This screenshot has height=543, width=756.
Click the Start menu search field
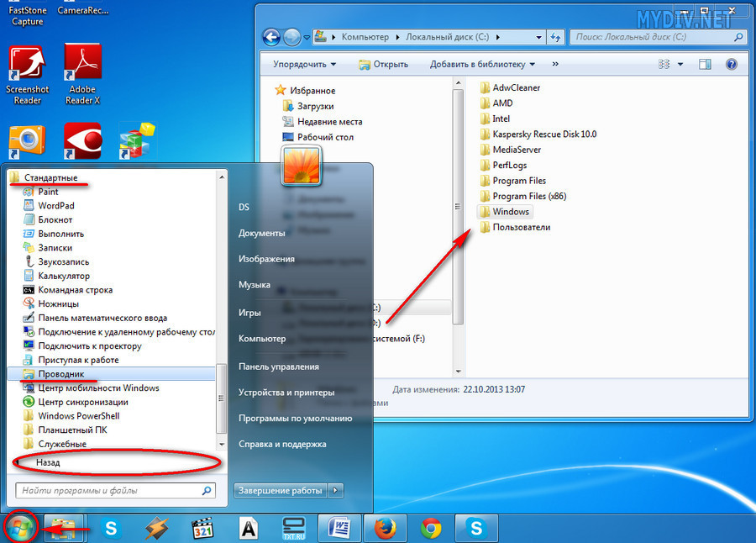[x=115, y=490]
